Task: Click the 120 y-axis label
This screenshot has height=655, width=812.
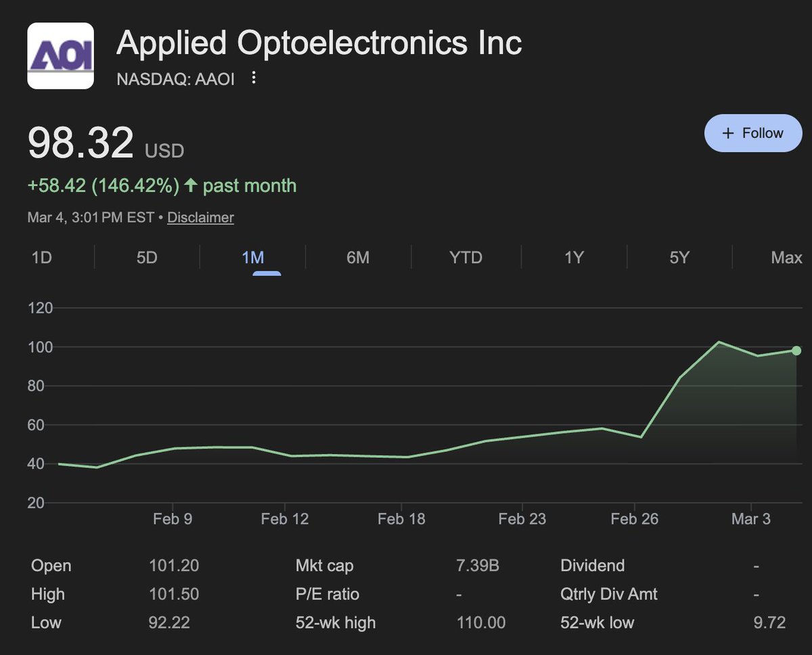Action: pos(40,309)
